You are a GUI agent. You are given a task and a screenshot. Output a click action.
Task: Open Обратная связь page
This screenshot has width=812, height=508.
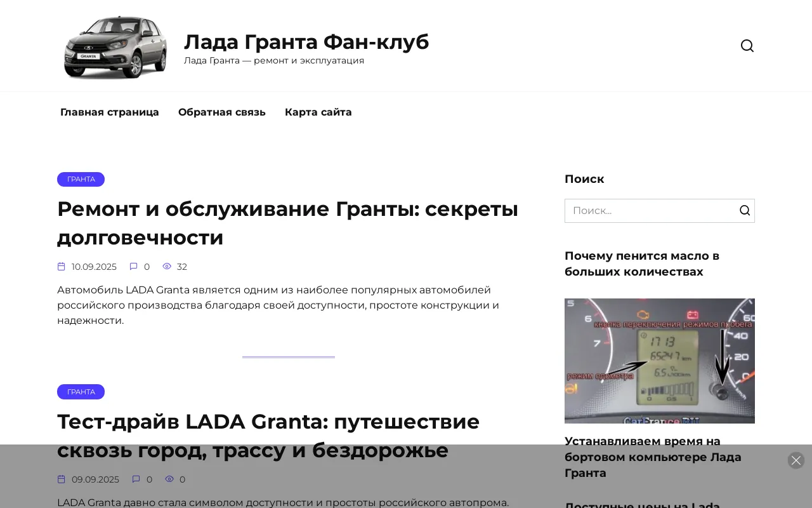(x=222, y=112)
